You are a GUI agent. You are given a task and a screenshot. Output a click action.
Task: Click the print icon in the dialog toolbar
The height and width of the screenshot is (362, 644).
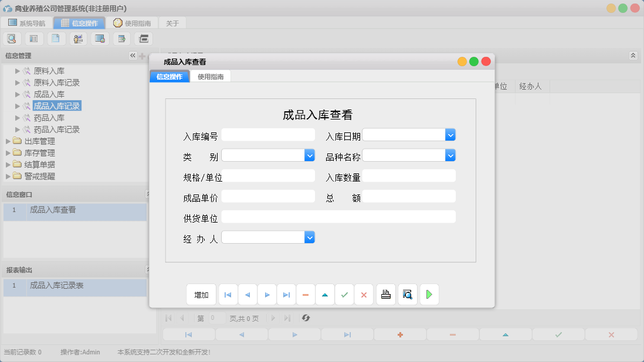click(x=385, y=295)
